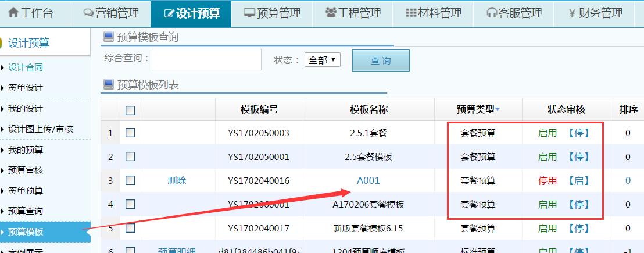Click the 材料管理 grid icon
Viewport: 644px width, 253px height.
411,13
